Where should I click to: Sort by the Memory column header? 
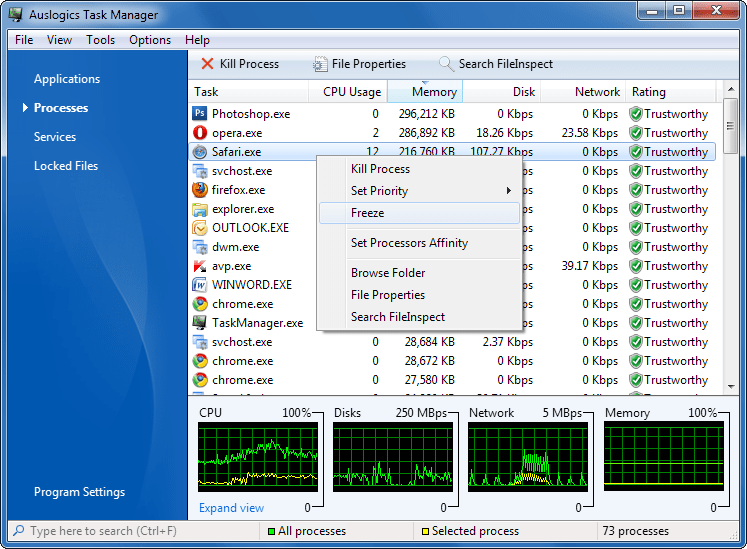tap(425, 92)
